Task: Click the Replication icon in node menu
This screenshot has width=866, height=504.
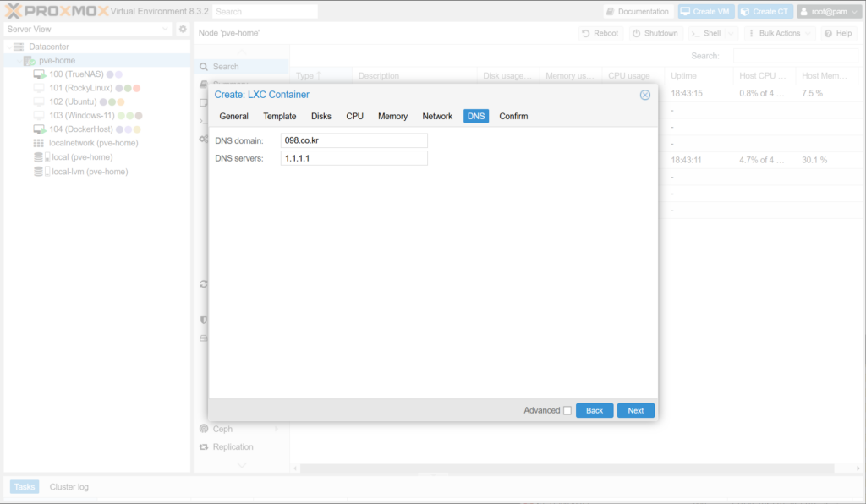Action: click(x=204, y=446)
